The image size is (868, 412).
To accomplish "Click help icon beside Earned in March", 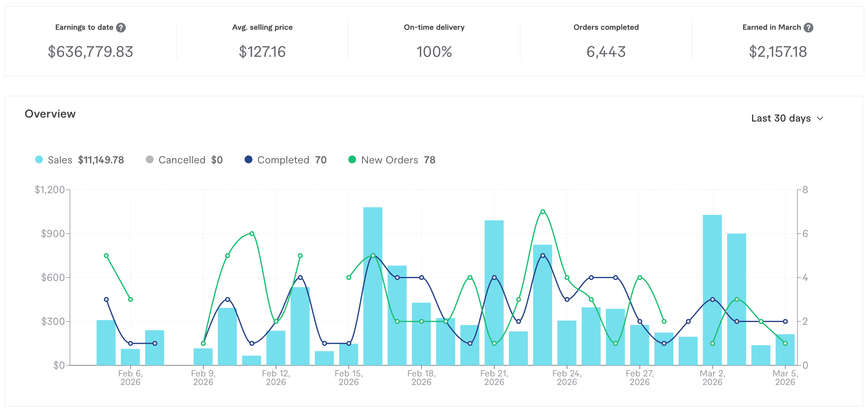I will point(808,28).
